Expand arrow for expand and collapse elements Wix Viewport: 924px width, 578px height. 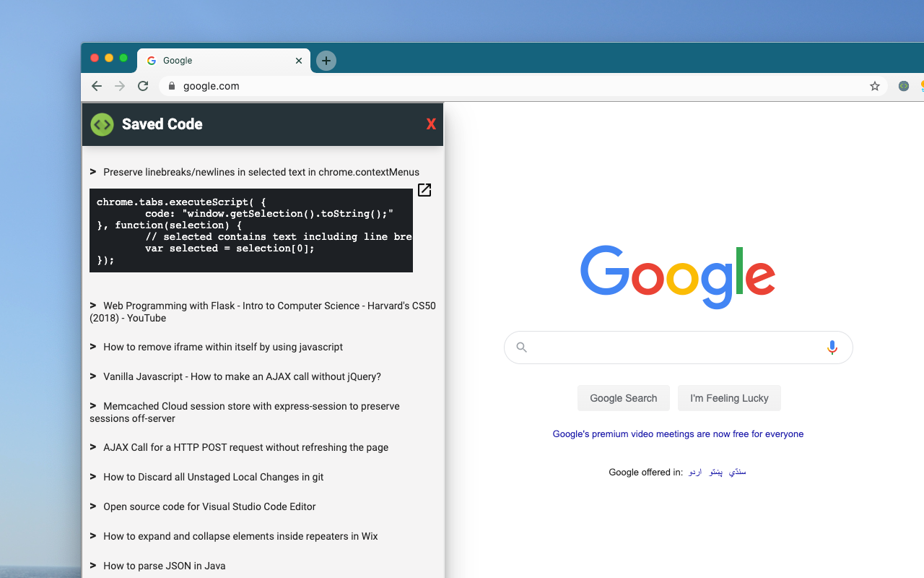(x=93, y=536)
